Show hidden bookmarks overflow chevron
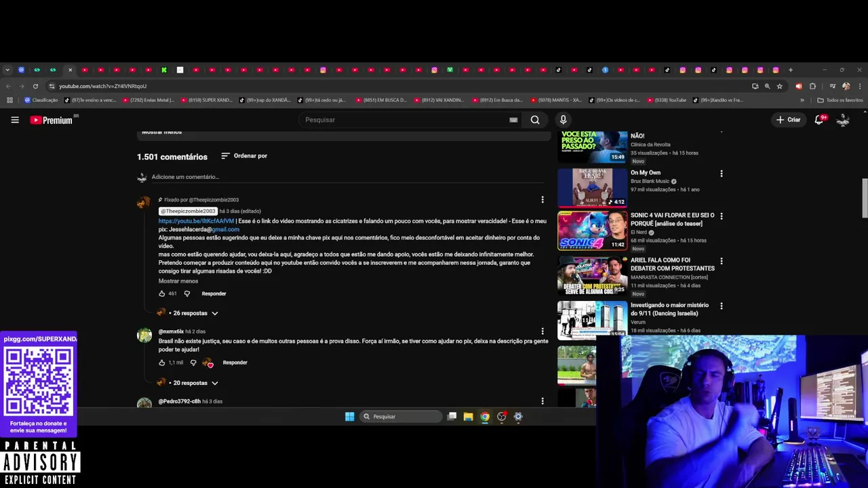Image resolution: width=868 pixels, height=488 pixels. (x=802, y=100)
